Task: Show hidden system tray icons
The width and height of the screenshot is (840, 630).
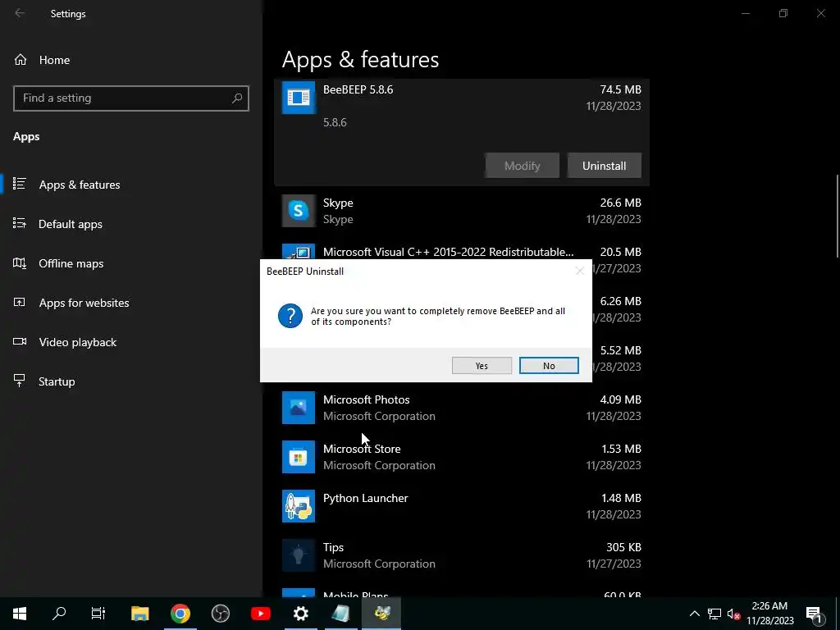Action: point(694,614)
